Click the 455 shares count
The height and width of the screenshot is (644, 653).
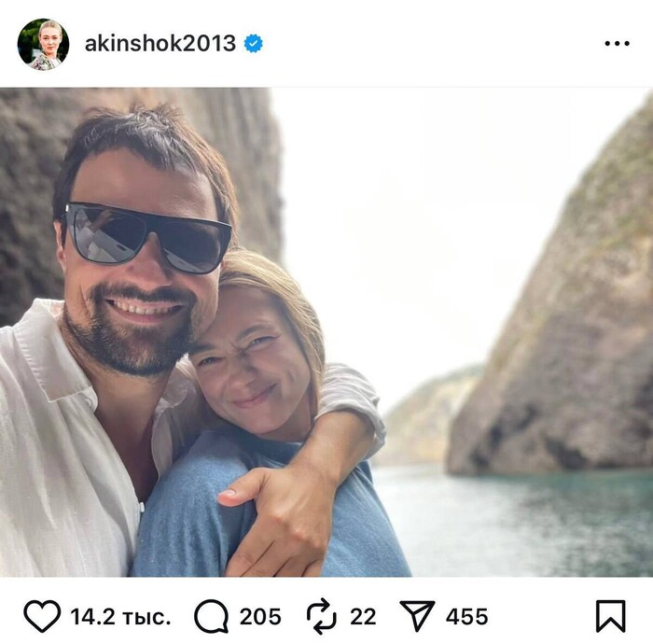pos(466,617)
